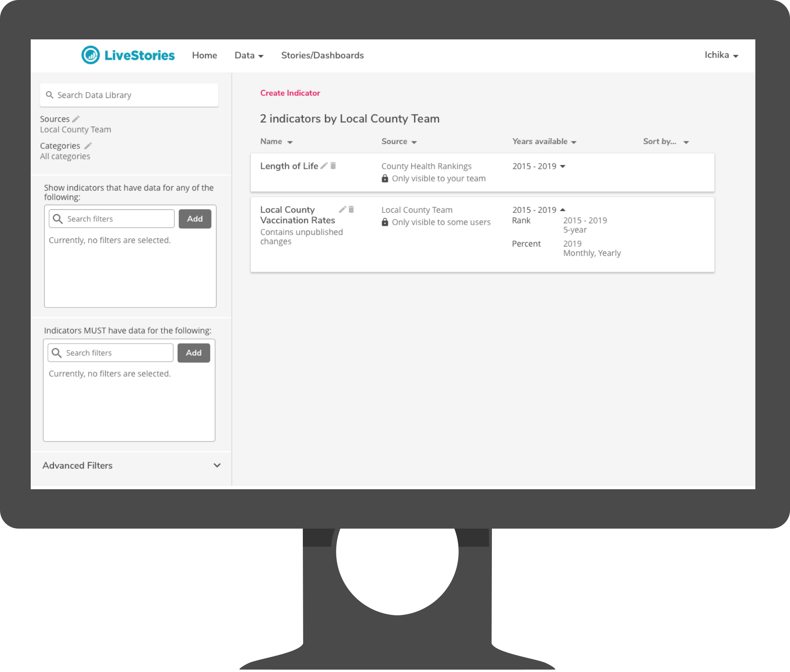Click the lock icon on Length of Life source
This screenshot has width=790, height=672.
click(x=384, y=178)
